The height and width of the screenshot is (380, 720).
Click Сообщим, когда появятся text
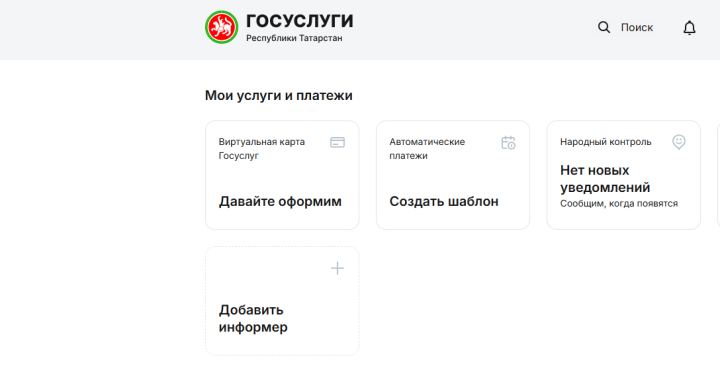click(619, 204)
